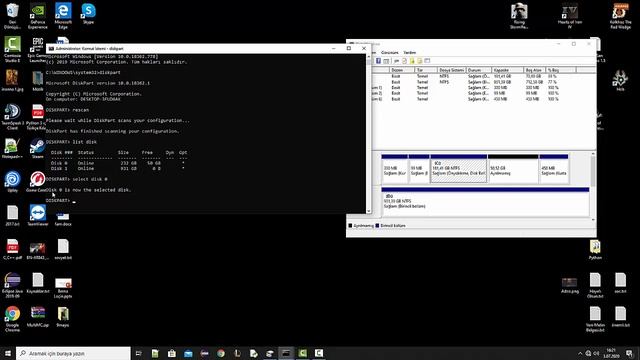This screenshot has width=640, height=360.
Task: Sort volumes by Dosya Sistemi column
Action: tap(451, 70)
